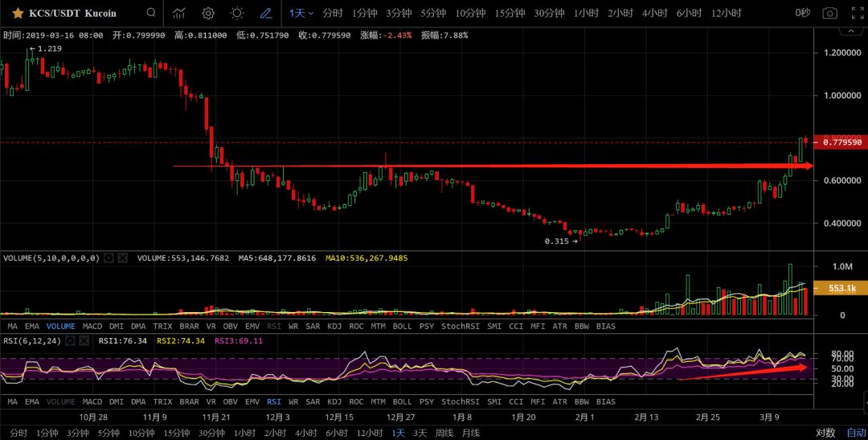Switch to 周线 in bottom timeframe bar
Screen dimensions: 868x440
pyautogui.click(x=444, y=433)
